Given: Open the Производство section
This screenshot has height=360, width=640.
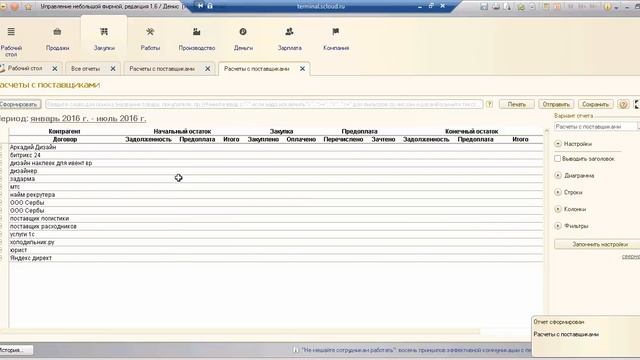Looking at the screenshot, I should point(197,40).
